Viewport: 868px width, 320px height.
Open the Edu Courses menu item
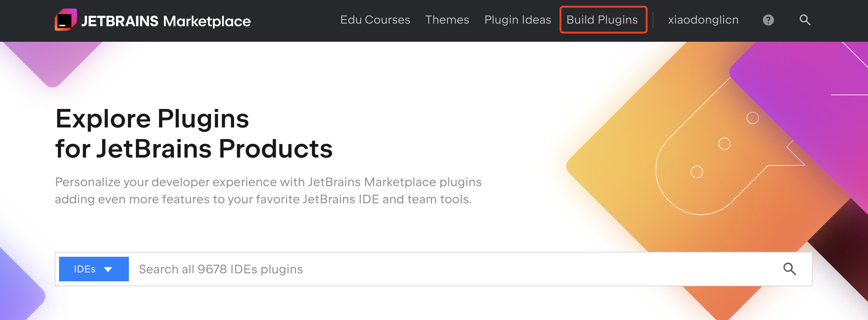click(375, 20)
